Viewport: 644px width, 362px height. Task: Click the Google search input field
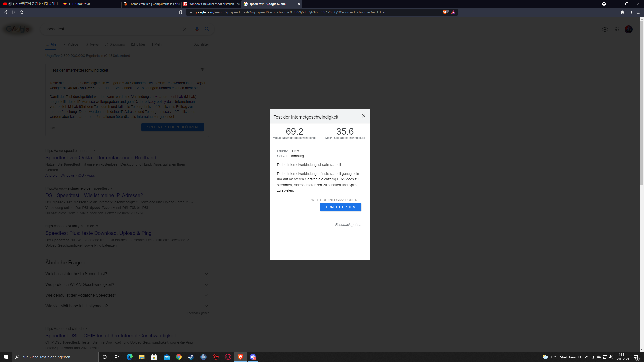111,29
